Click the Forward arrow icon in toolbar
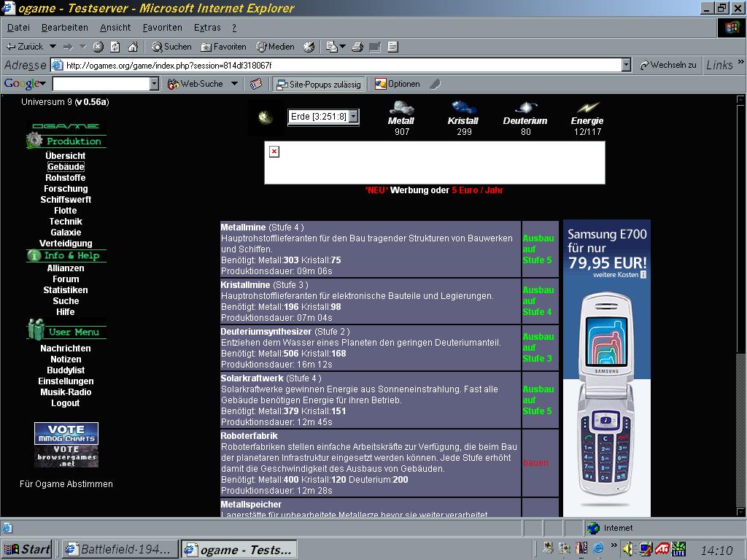Viewport: 747px width, 560px height. pyautogui.click(x=68, y=47)
